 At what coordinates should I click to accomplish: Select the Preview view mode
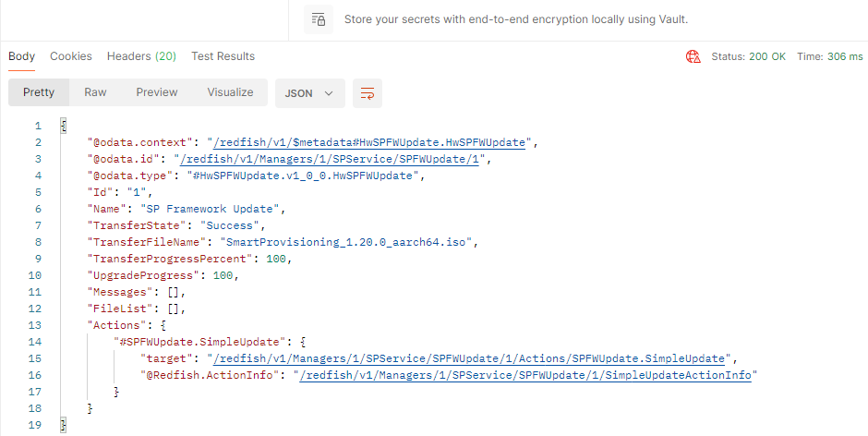[157, 92]
